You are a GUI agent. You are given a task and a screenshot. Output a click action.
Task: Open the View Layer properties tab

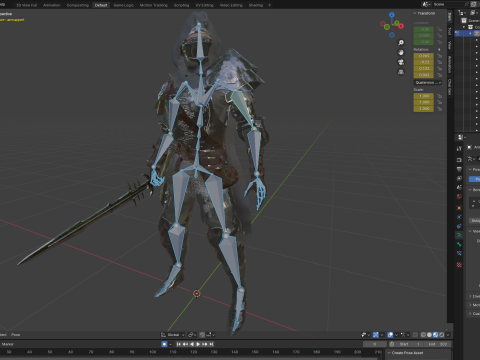pyautogui.click(x=459, y=178)
